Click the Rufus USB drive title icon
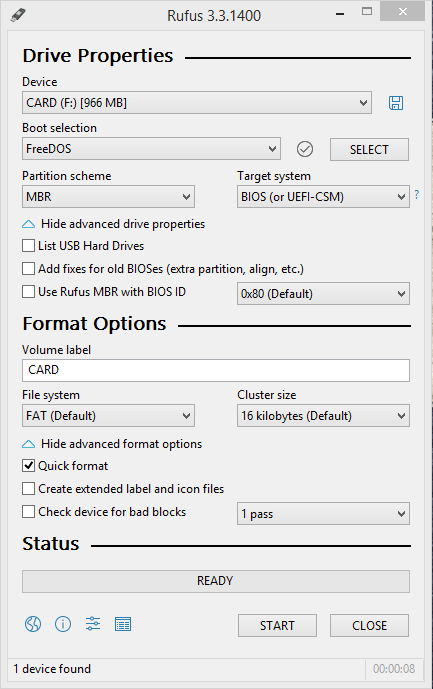The width and height of the screenshot is (433, 689). (18, 15)
